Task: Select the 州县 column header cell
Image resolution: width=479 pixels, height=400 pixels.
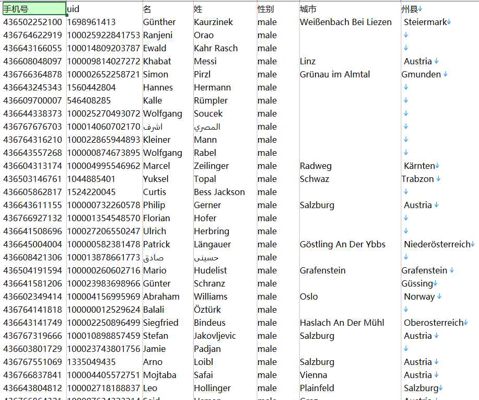Action: click(440, 9)
